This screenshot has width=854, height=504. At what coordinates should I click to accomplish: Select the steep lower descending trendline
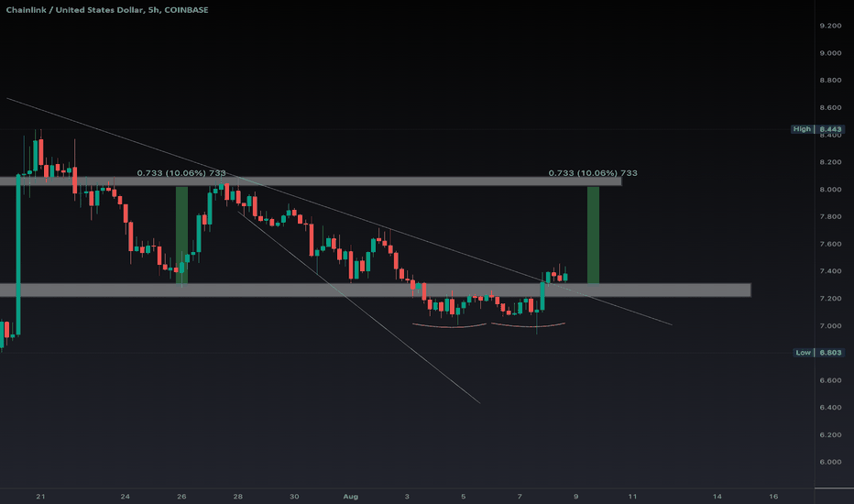[x=359, y=307]
